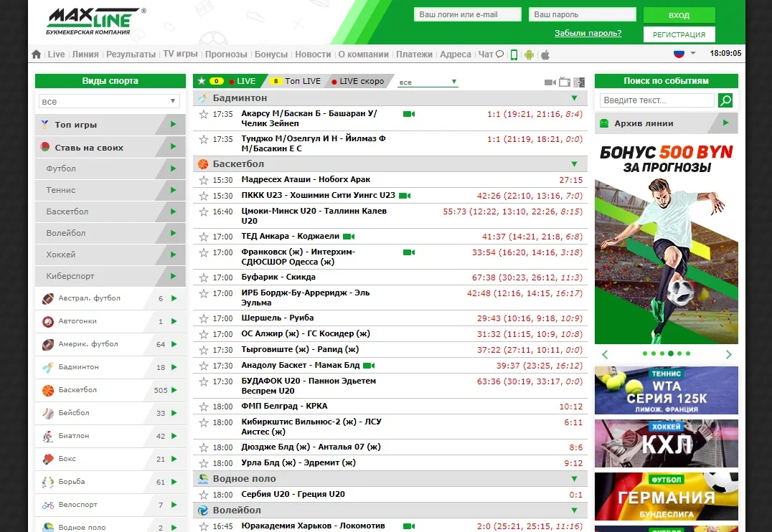Click the search magnifier button

coord(725,100)
